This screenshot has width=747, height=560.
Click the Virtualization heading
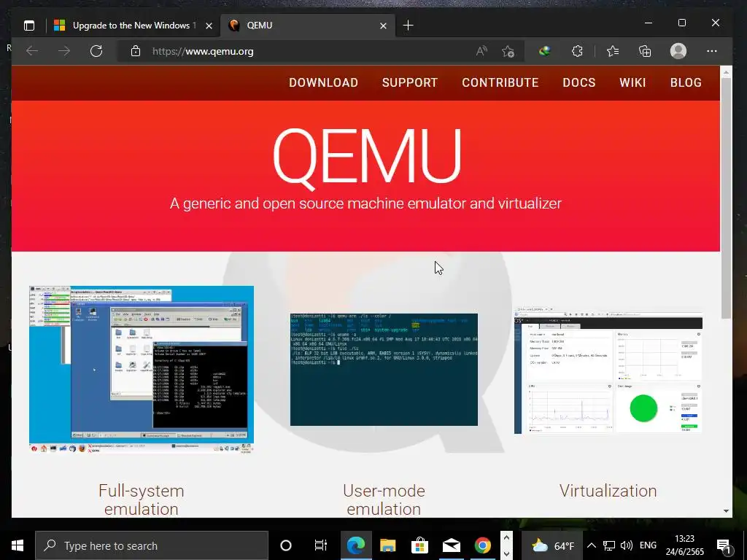[608, 491]
